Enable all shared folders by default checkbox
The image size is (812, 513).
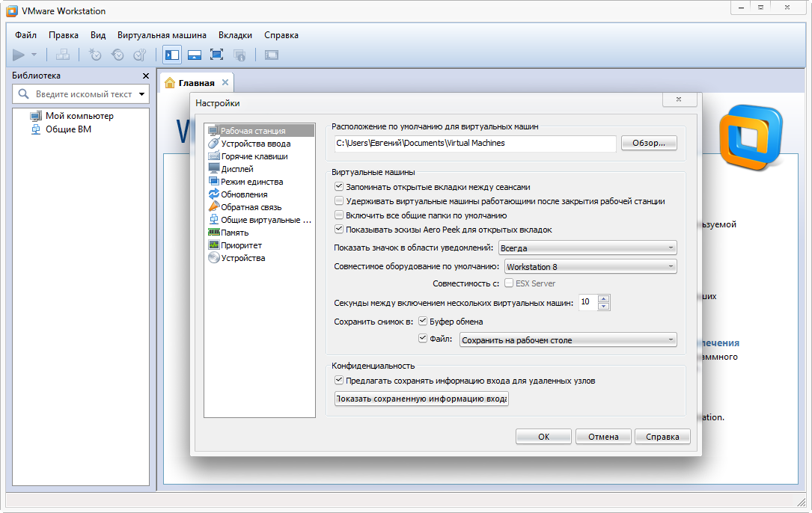pos(339,215)
